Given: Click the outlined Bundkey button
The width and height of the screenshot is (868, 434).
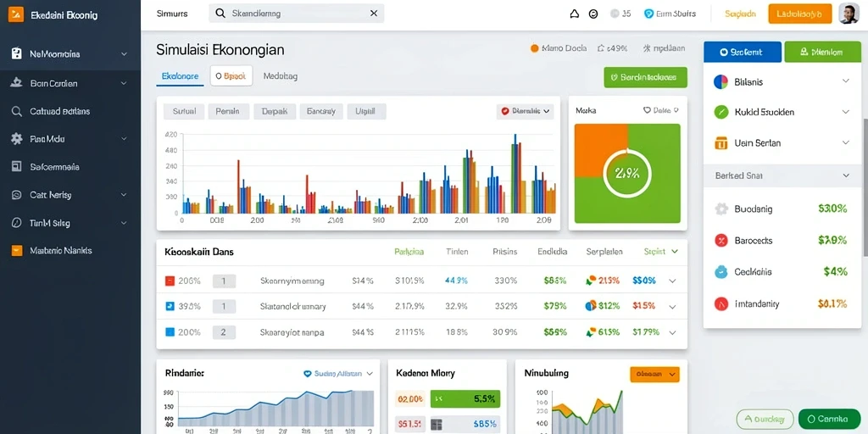Looking at the screenshot, I should click(x=765, y=419).
